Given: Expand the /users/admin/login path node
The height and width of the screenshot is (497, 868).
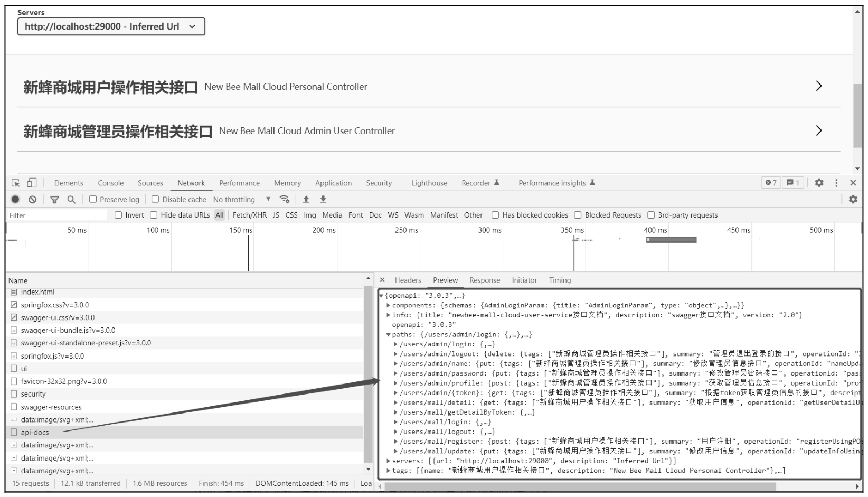Looking at the screenshot, I should [x=396, y=344].
